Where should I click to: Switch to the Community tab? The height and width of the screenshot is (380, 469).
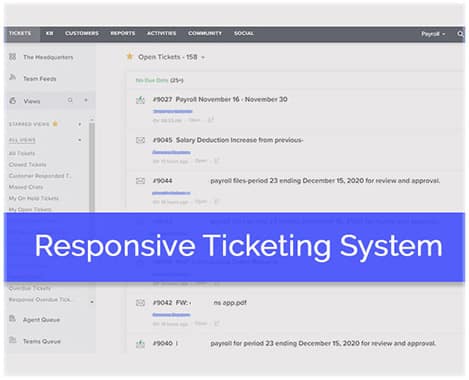point(205,33)
